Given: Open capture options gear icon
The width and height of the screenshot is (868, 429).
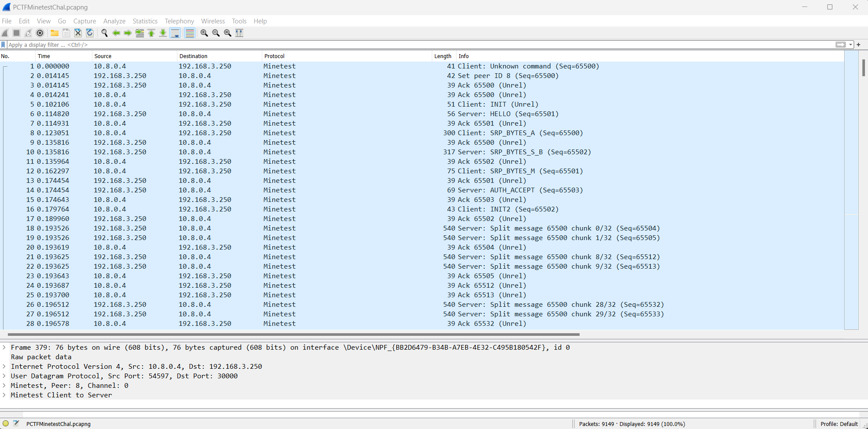Looking at the screenshot, I should [x=40, y=33].
